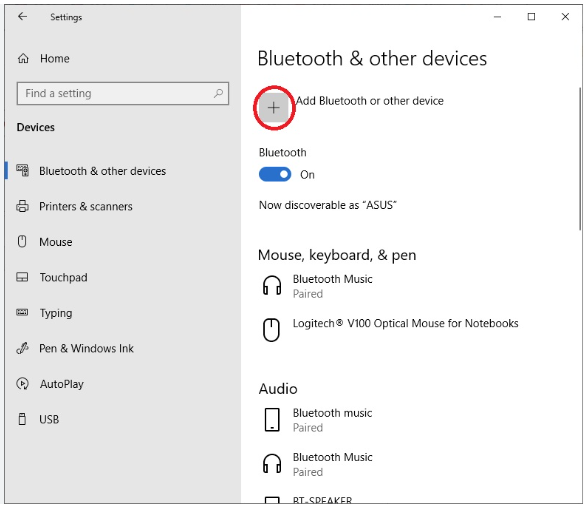Minimize the Settings window

point(497,17)
